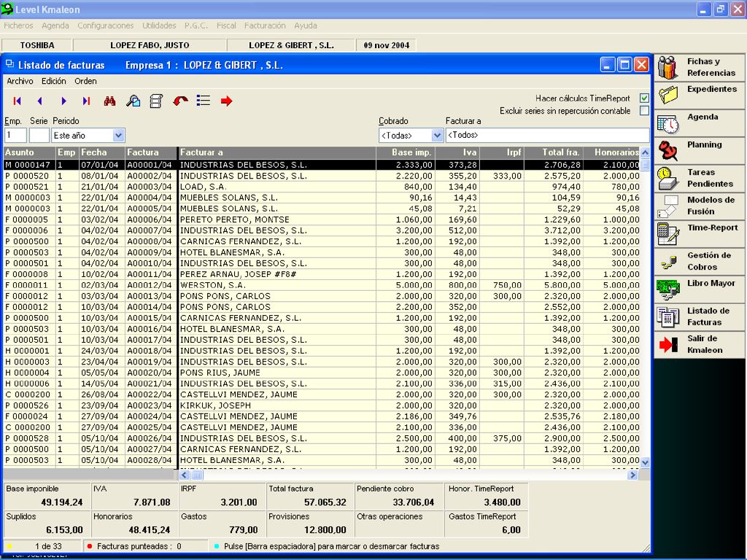Expand the Periodo 'Este año' dropdown
Viewport: 747px width, 560px height.
pos(119,135)
